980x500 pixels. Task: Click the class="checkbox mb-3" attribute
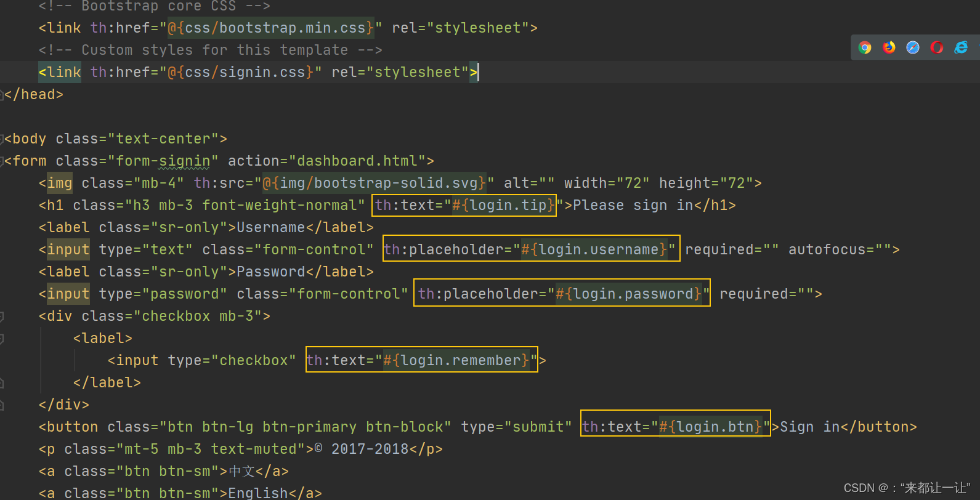pyautogui.click(x=172, y=317)
